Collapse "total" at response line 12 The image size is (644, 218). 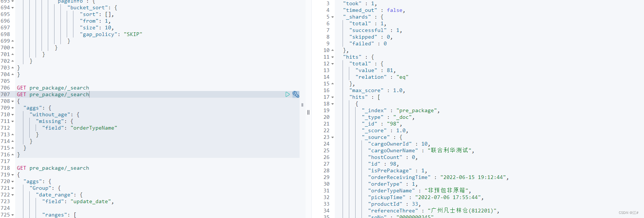(x=333, y=64)
